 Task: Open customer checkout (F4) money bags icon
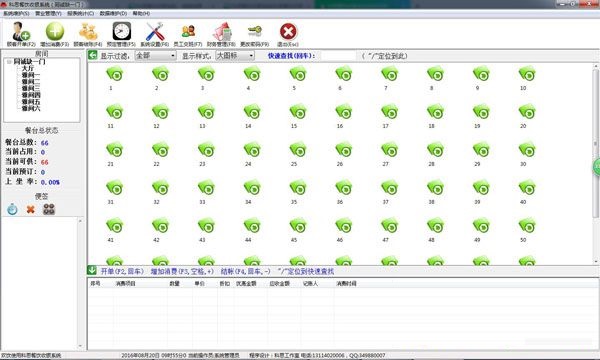click(88, 32)
